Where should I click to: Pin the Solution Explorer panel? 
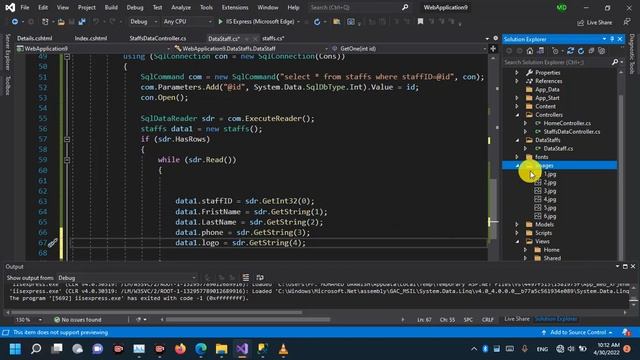pos(612,39)
